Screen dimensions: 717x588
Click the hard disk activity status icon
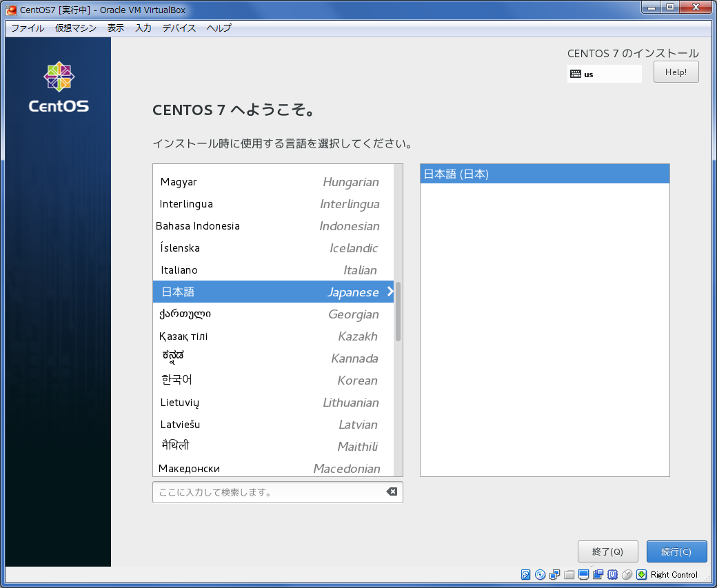point(526,574)
